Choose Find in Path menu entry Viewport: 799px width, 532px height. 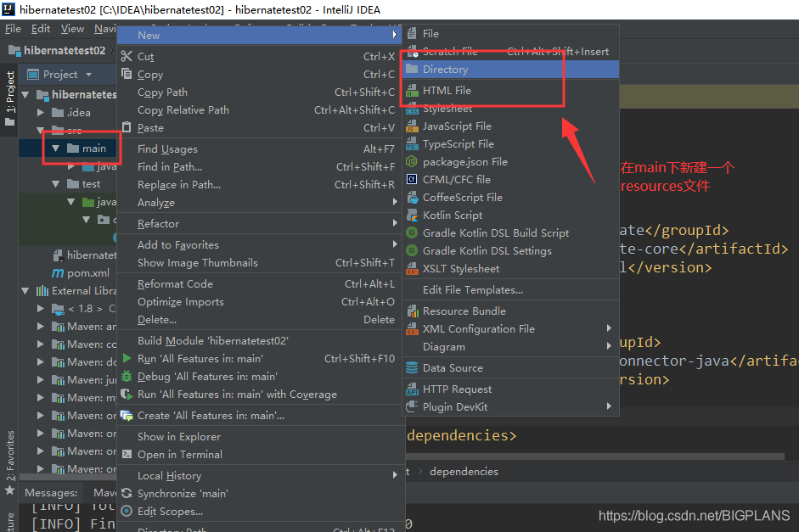pos(261,166)
